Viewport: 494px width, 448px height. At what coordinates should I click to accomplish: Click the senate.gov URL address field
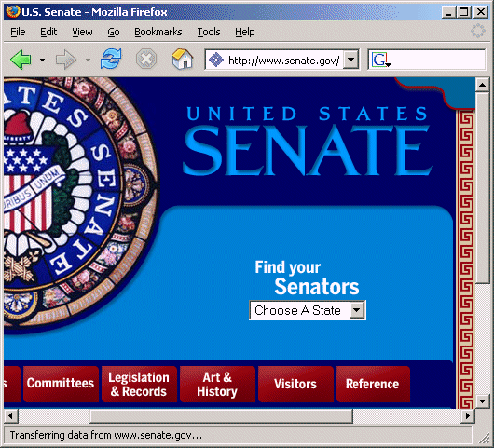pyautogui.click(x=283, y=60)
